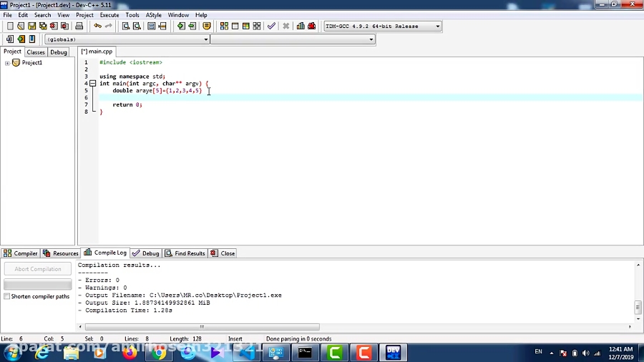This screenshot has height=362, width=644.
Task: Click the Debug checkmark toolbar icon
Action: (x=271, y=26)
